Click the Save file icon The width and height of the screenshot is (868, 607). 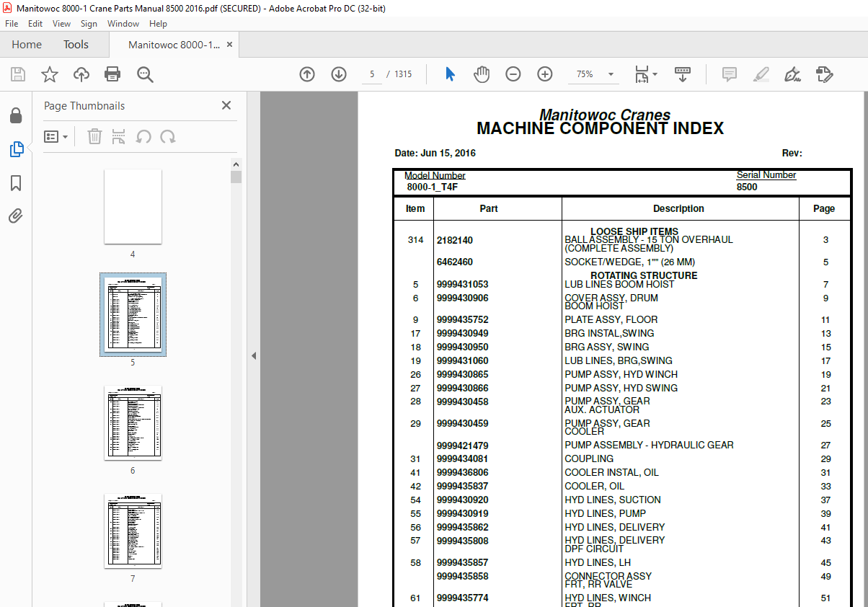[x=18, y=74]
